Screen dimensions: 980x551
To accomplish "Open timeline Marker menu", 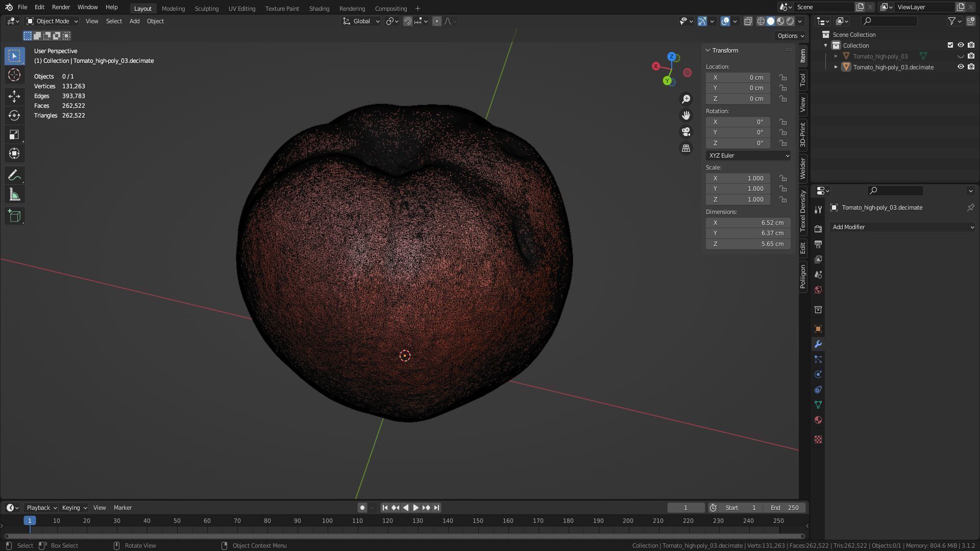I will coord(122,508).
